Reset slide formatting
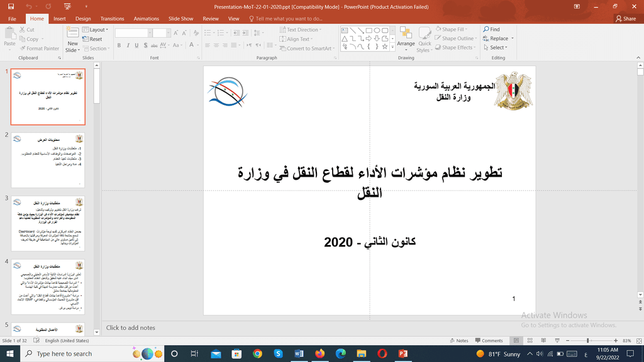This screenshot has width=644, height=362. [92, 39]
